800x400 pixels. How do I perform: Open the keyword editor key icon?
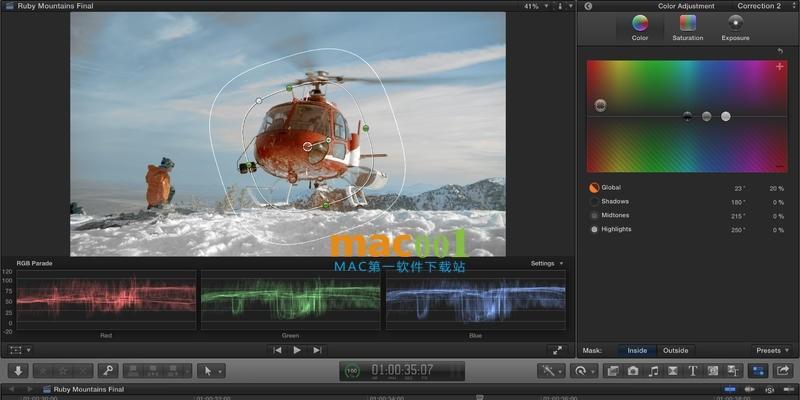(108, 370)
